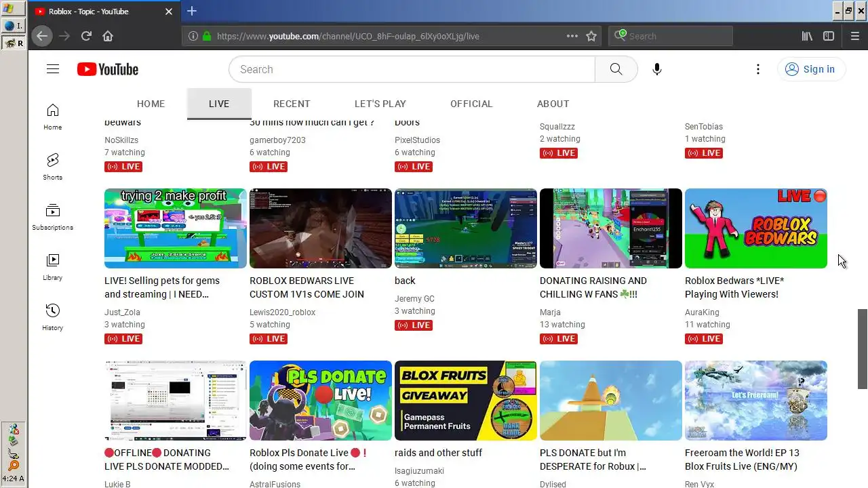Open the YouTube guide hamburger menu
Image resolution: width=868 pixels, height=488 pixels.
tap(53, 69)
